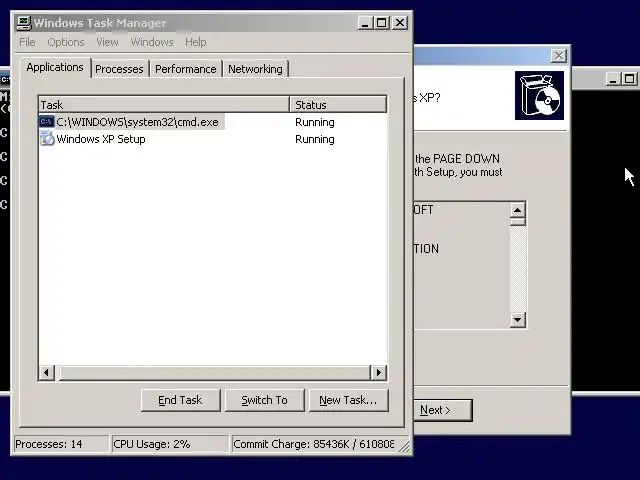The width and height of the screenshot is (640, 480).
Task: Click the Switch To button
Action: click(264, 400)
